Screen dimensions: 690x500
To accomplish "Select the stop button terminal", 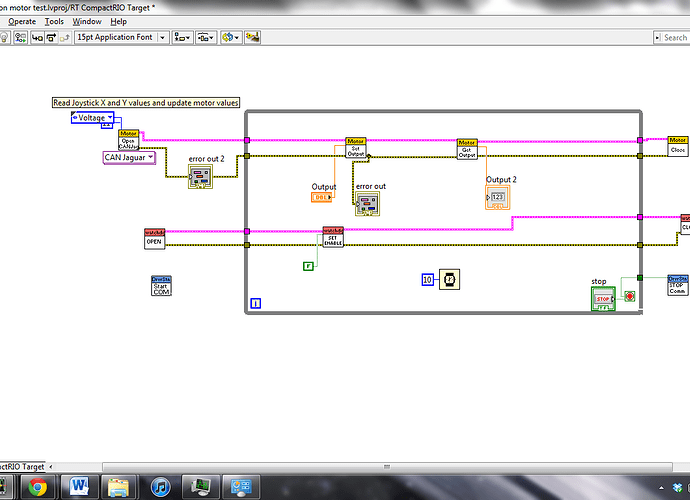I will click(603, 299).
